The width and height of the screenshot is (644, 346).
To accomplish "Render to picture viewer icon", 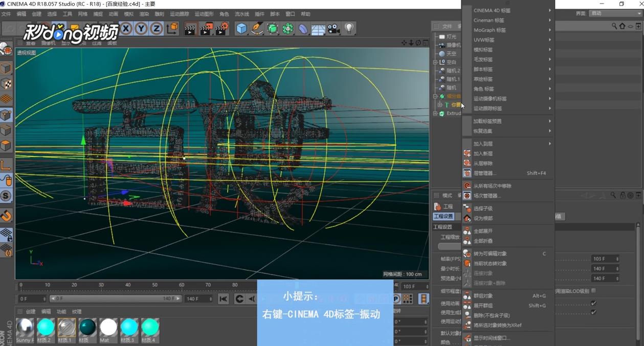I will 206,29.
